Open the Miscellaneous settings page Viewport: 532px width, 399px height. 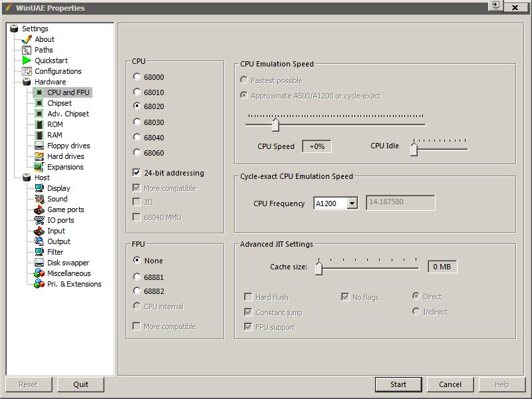click(x=69, y=273)
